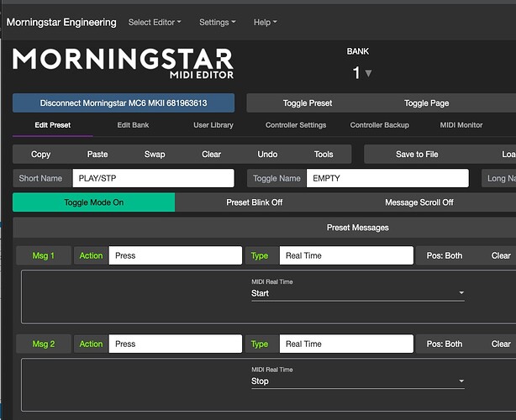
Task: Open Msg 1 Type dropdown showing Real Time
Action: point(346,255)
